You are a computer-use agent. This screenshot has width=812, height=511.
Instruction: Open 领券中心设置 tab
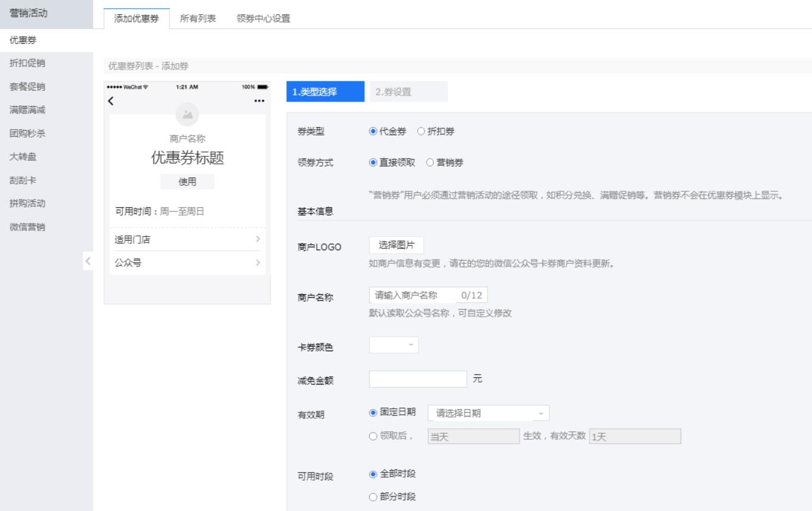(263, 18)
